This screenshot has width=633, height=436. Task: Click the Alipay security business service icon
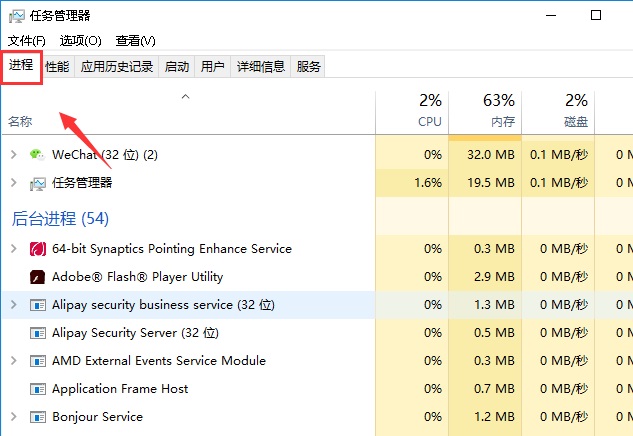pyautogui.click(x=38, y=305)
